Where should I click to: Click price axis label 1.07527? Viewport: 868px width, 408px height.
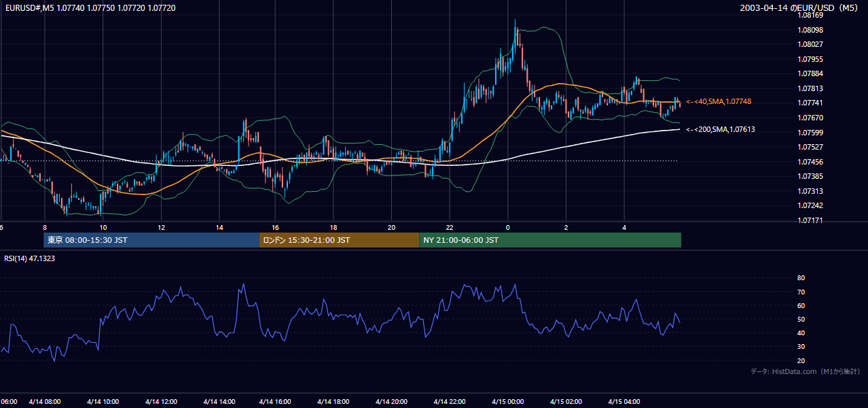click(810, 147)
